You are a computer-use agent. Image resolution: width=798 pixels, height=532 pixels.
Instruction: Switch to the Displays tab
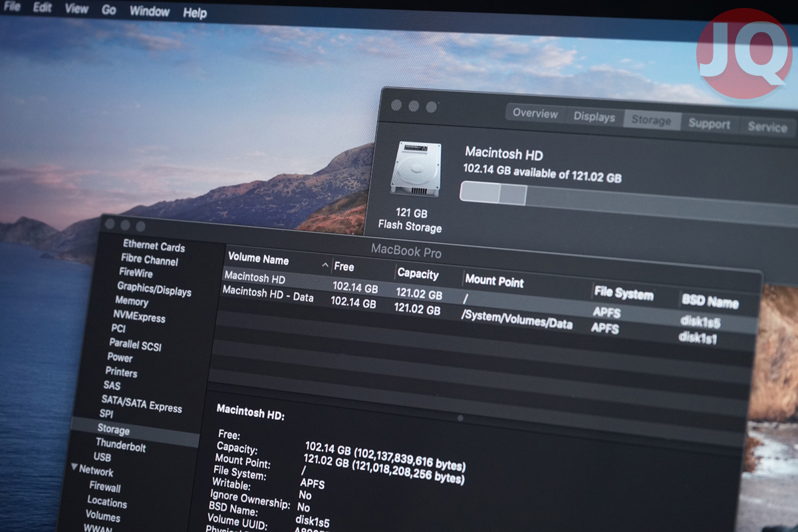pos(594,116)
